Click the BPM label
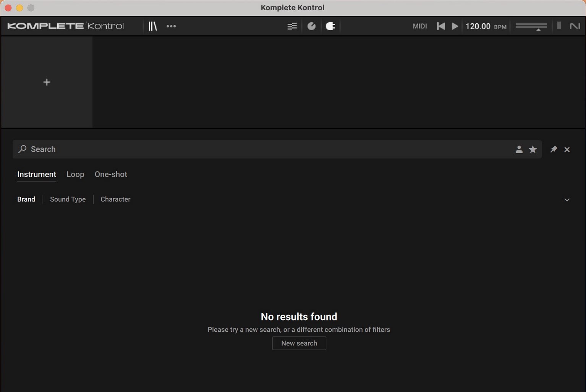 click(x=500, y=27)
